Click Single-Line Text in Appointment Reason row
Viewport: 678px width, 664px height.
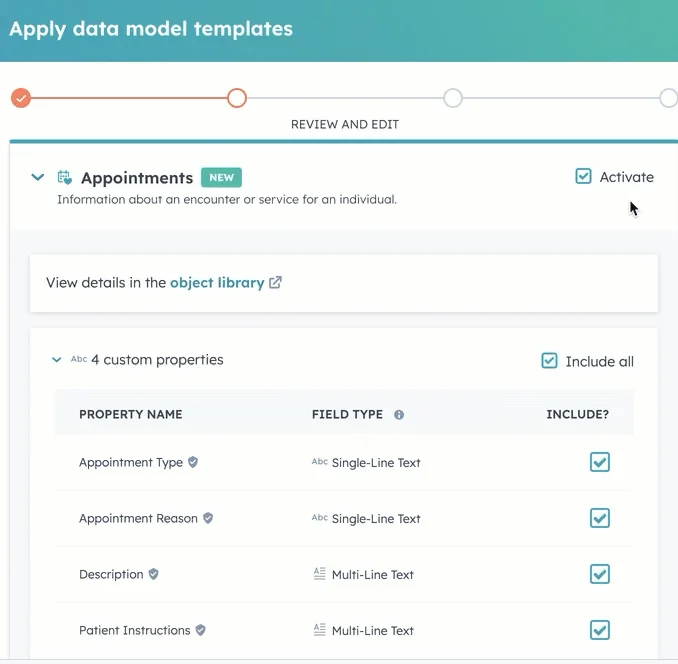coord(376,518)
